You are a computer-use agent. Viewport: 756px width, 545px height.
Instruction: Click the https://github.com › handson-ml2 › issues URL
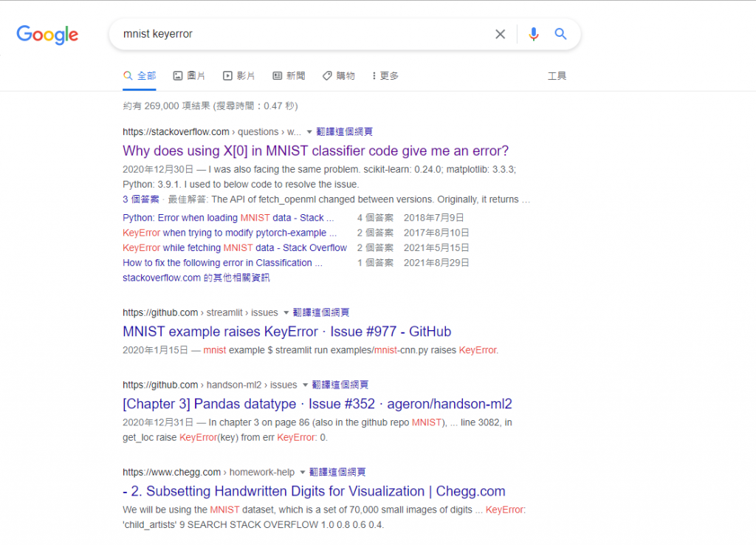coord(210,385)
